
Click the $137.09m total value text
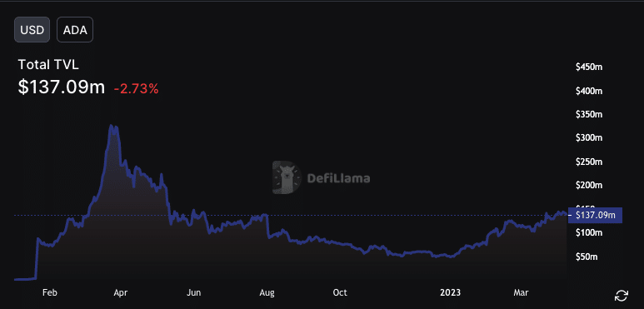click(62, 87)
